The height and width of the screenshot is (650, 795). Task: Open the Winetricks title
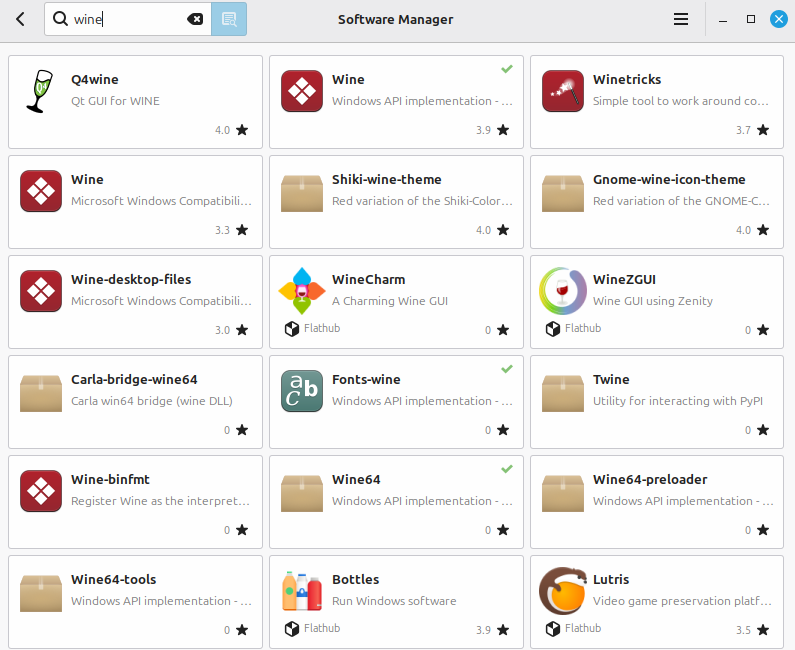pos(627,80)
